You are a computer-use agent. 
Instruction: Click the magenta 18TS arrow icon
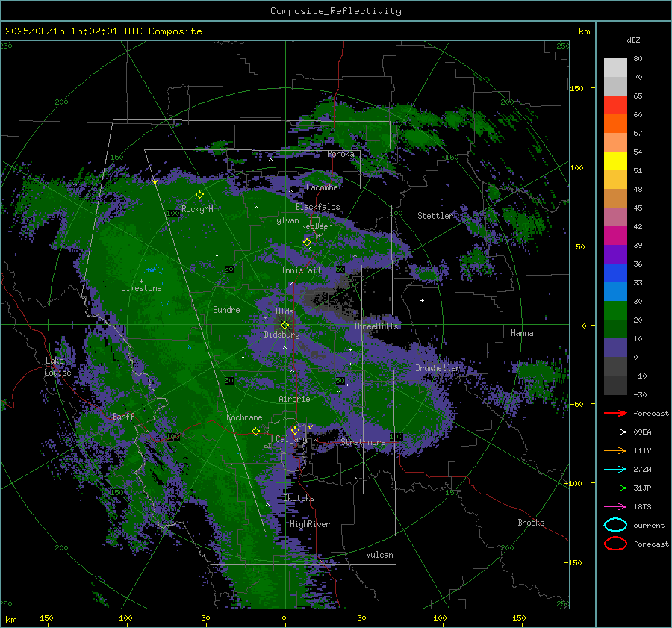(615, 507)
